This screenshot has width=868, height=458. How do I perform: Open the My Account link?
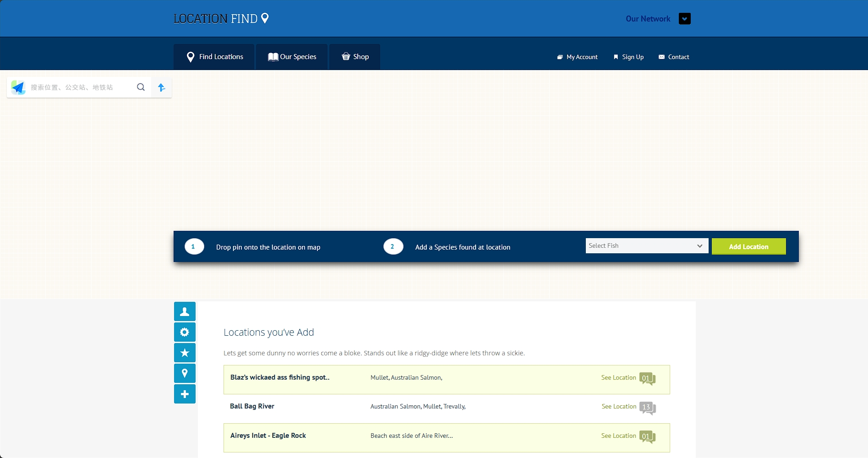pyautogui.click(x=578, y=57)
